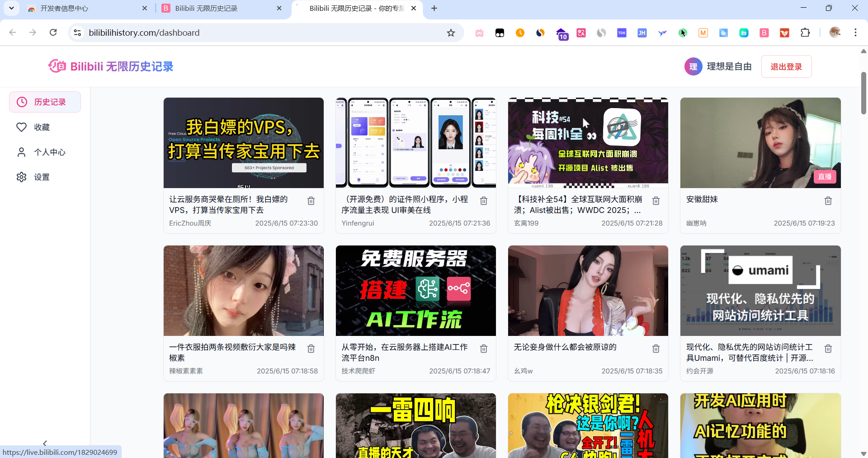Open the Chrome three-dot menu

855,33
